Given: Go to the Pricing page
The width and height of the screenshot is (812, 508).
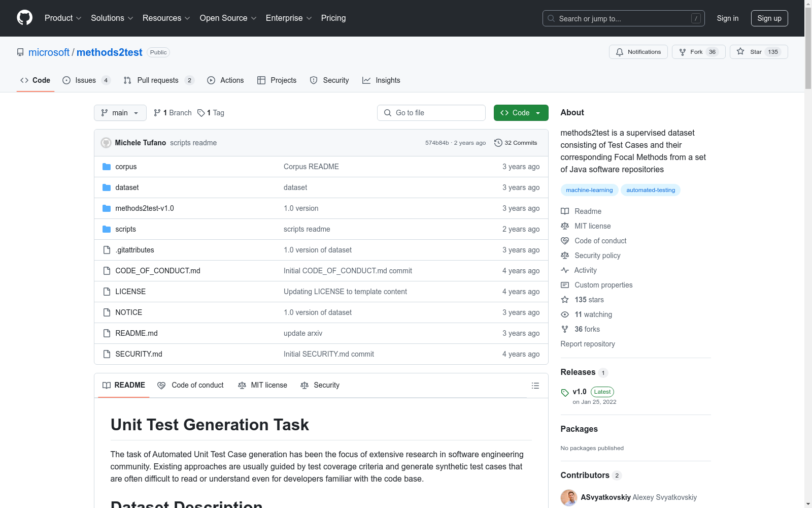Looking at the screenshot, I should (x=333, y=18).
